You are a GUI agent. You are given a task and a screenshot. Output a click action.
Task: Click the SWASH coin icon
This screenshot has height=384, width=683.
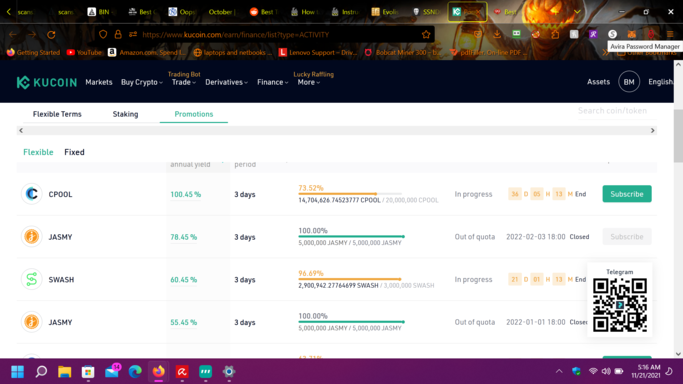(x=31, y=279)
